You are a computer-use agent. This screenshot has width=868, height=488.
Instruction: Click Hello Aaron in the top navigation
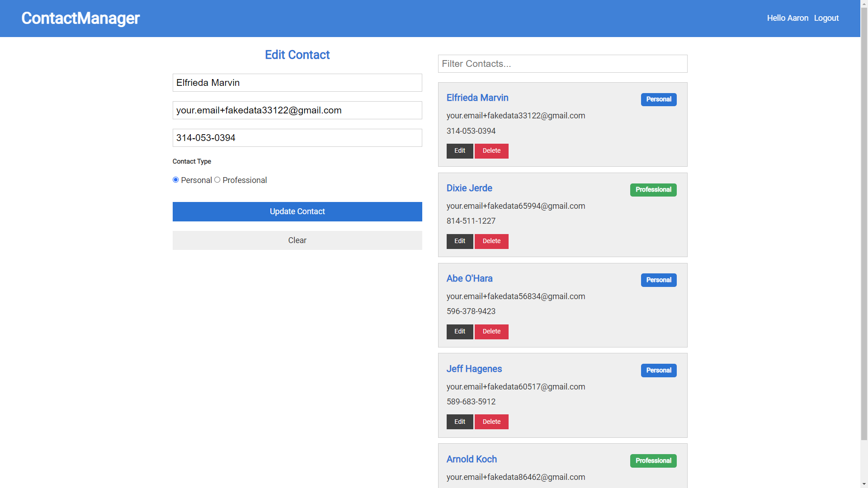788,18
